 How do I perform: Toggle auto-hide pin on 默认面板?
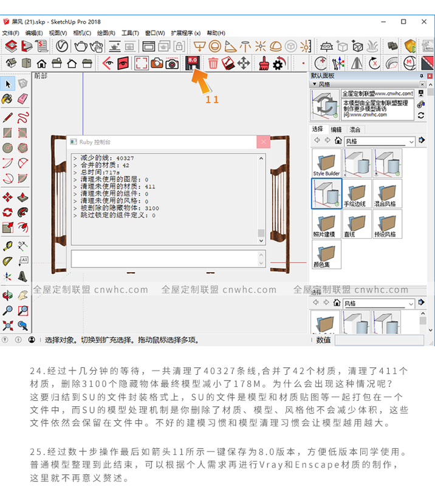422,76
